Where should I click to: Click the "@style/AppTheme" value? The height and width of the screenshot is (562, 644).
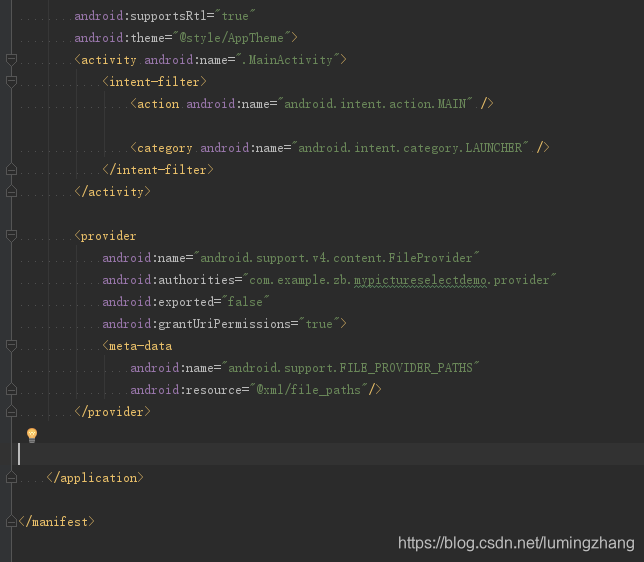click(232, 38)
